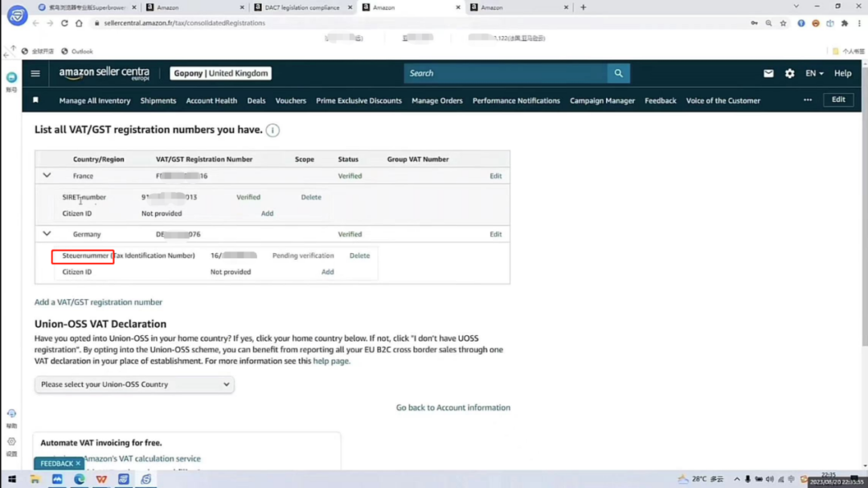Open Manage Orders
Viewport: 868px width, 488px height.
(x=436, y=100)
